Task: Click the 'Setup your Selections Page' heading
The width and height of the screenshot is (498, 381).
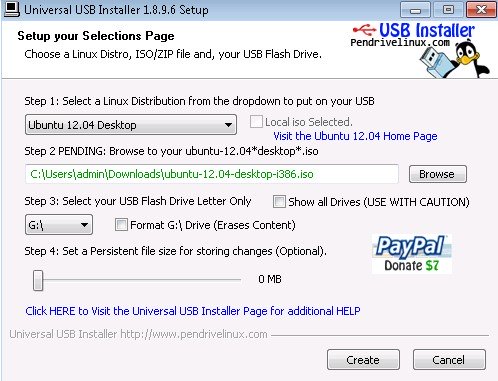Action: pos(96,36)
